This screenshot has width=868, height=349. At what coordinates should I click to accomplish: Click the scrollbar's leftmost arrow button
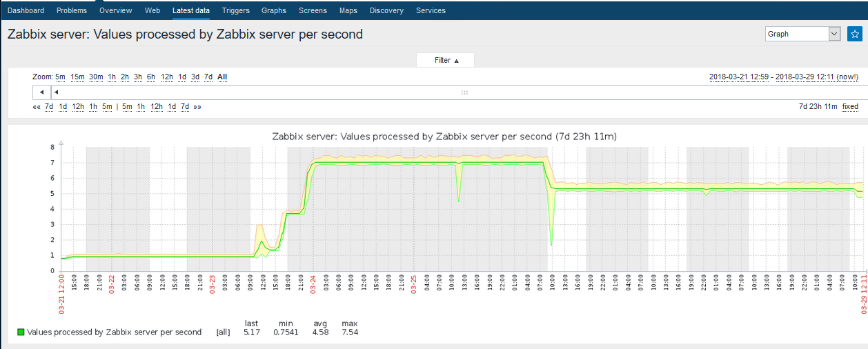pyautogui.click(x=41, y=92)
